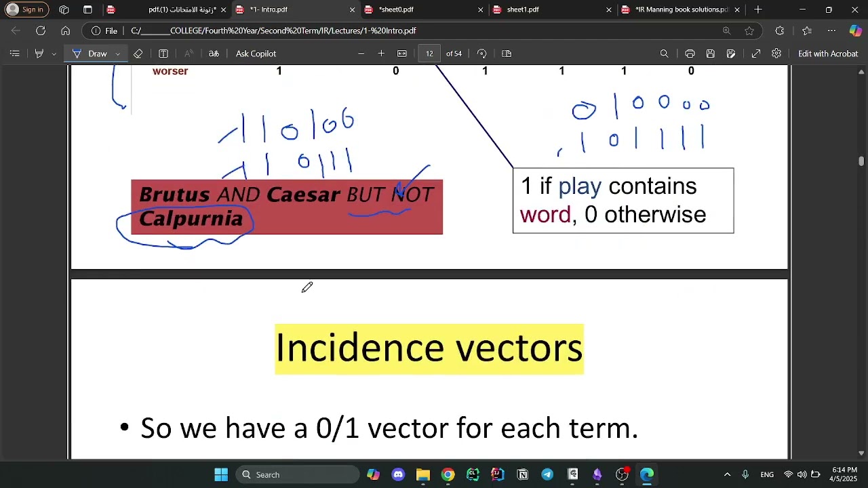Rotate the PDF page
The height and width of the screenshot is (488, 868).
click(481, 54)
